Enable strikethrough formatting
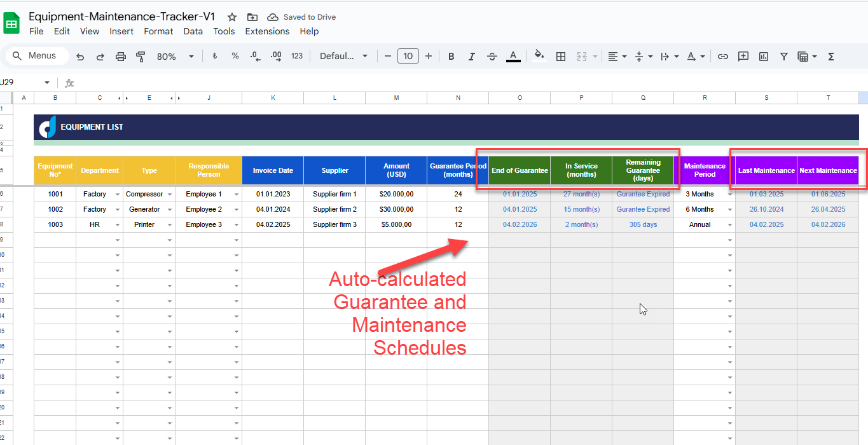 492,56
